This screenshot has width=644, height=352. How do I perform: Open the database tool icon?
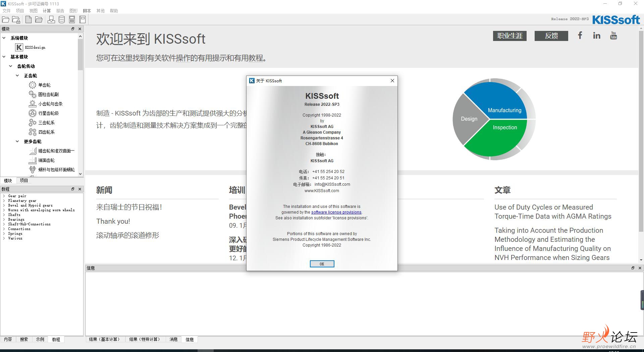click(x=62, y=19)
